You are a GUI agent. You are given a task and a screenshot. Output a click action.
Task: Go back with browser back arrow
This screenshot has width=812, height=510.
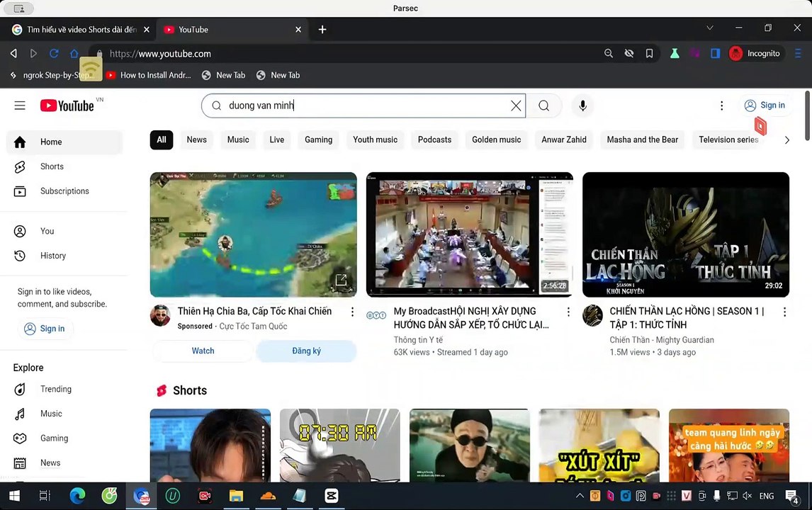pyautogui.click(x=13, y=53)
